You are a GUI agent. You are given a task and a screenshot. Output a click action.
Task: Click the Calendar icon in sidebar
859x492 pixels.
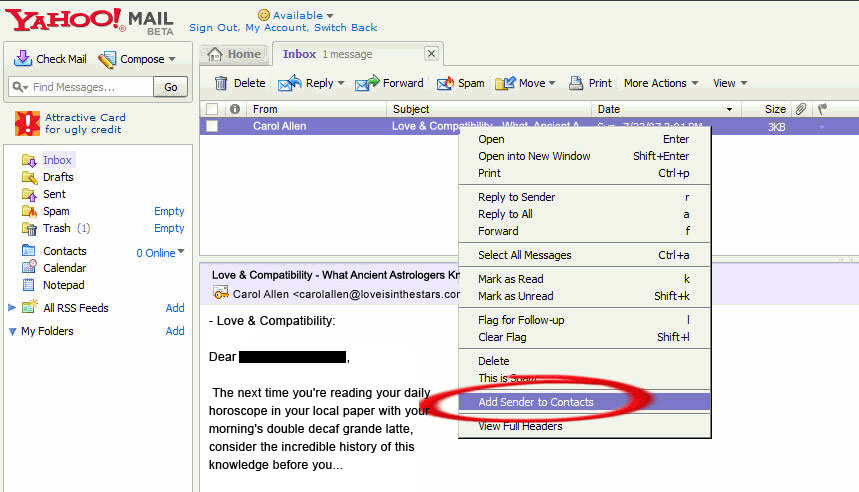29,267
